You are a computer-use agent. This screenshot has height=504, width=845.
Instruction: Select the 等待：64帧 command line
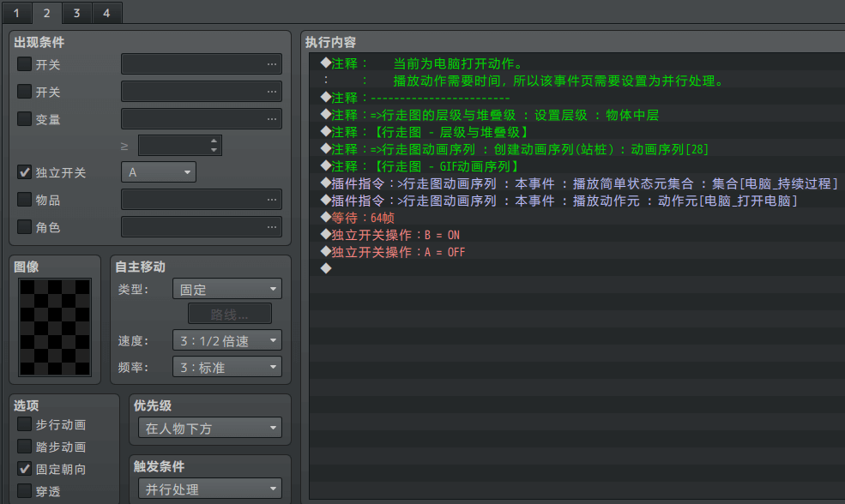(x=359, y=218)
